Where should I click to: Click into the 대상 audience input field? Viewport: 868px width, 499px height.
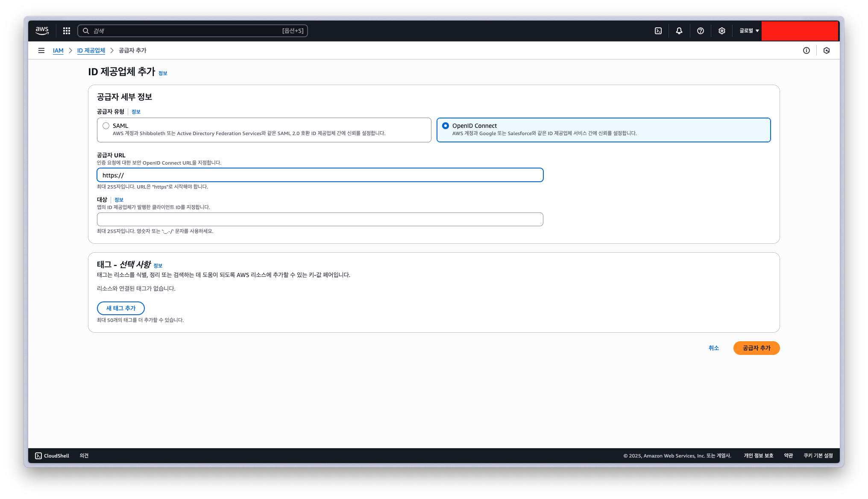pyautogui.click(x=320, y=219)
